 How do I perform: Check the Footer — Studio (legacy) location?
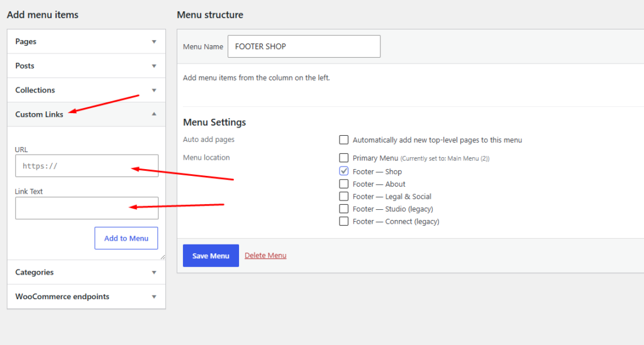click(344, 209)
